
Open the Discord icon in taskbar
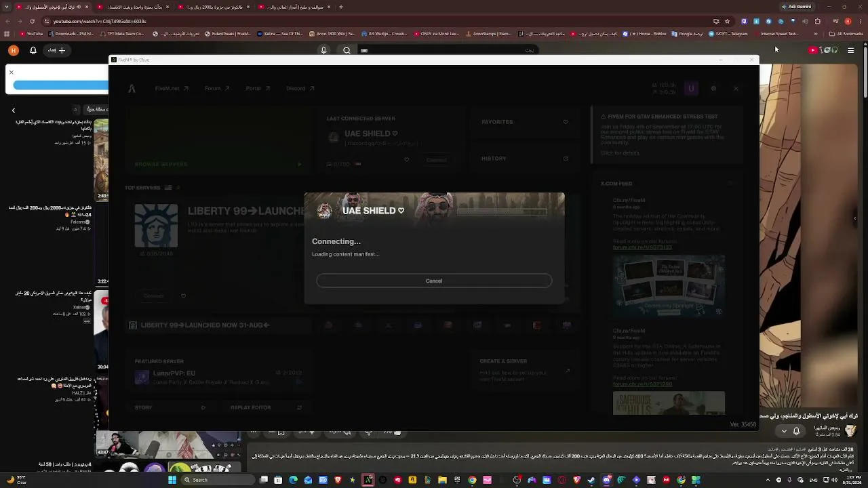click(x=606, y=480)
